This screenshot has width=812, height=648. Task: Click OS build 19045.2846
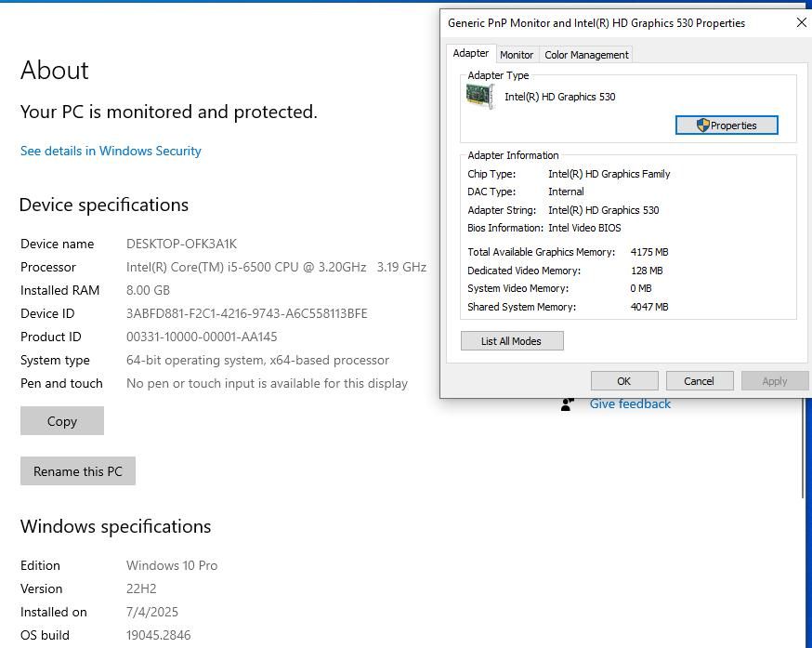point(158,636)
